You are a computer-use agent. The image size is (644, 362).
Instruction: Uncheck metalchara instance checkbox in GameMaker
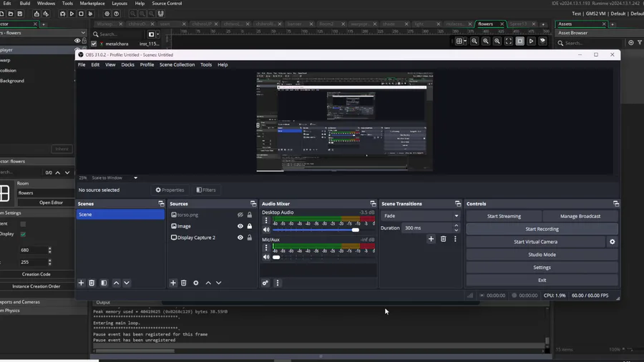(94, 44)
